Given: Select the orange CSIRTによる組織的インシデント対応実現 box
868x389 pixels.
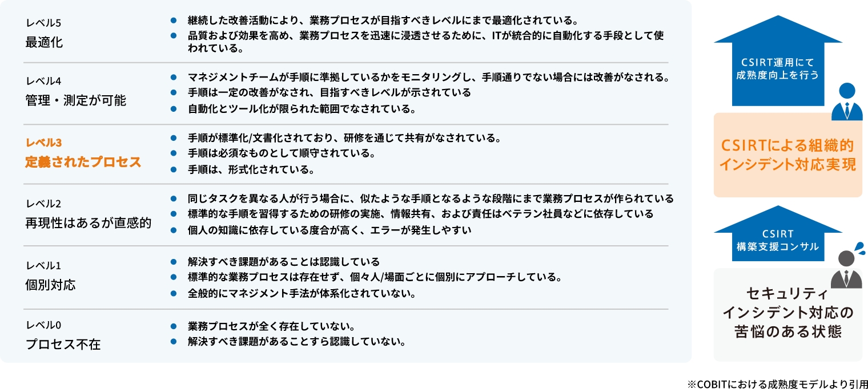Looking at the screenshot, I should point(787,155).
